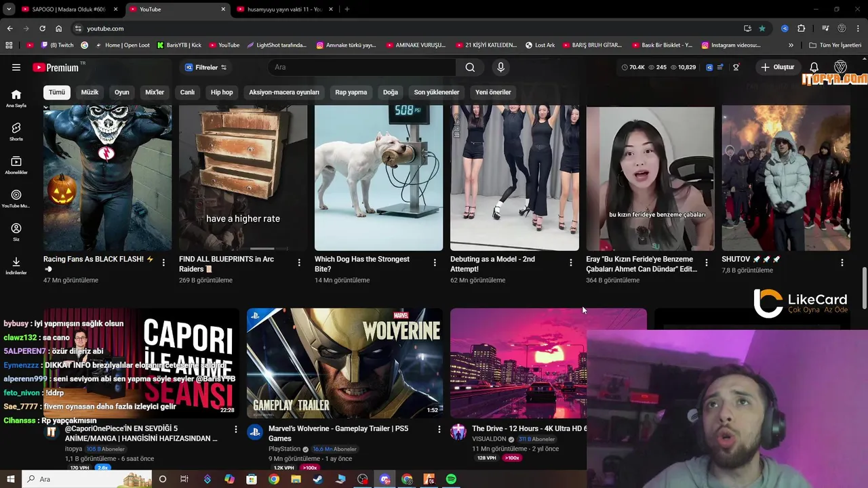868x488 pixels.
Task: Select the Mix'ler filter chip
Action: coord(155,92)
